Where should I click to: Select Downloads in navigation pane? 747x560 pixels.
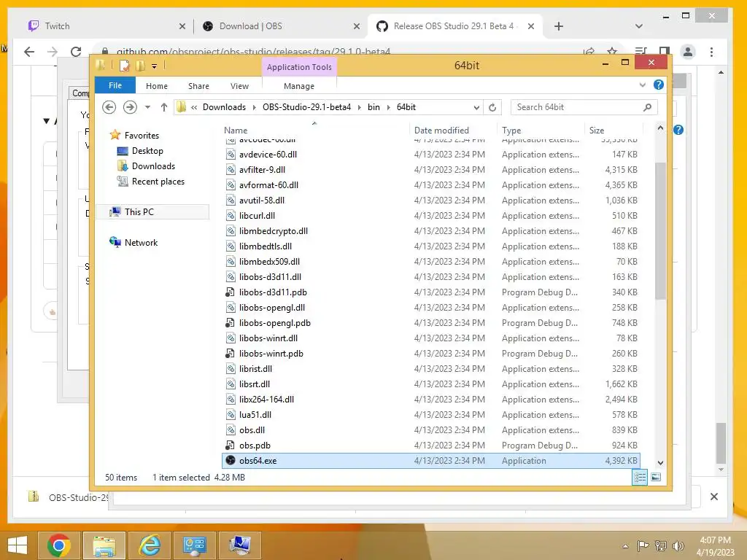(x=153, y=166)
